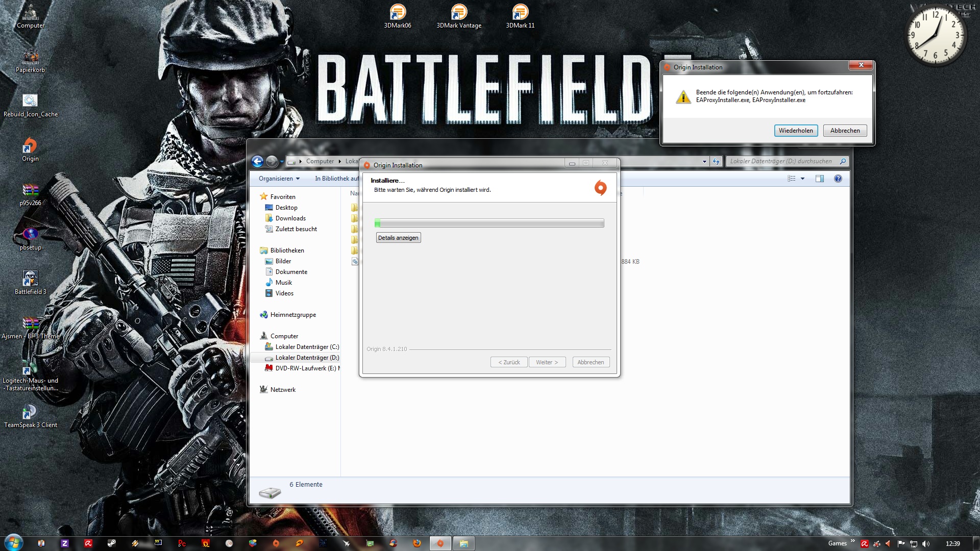Select Lokaler Datenträger (D:) drive

302,358
